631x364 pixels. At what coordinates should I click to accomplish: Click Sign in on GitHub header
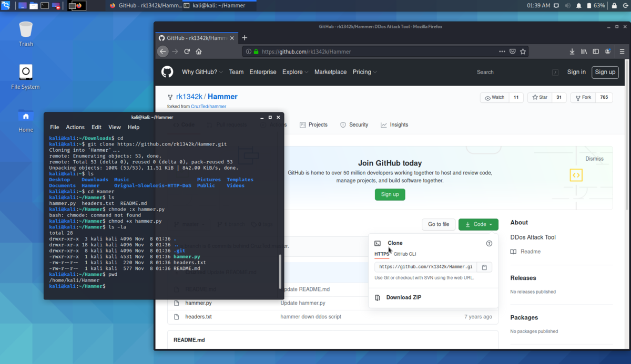[x=576, y=72]
